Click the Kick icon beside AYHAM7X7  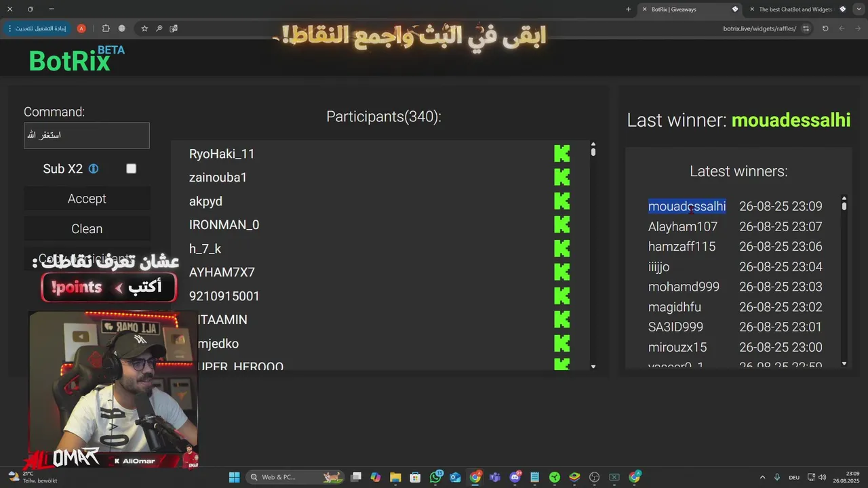tap(561, 272)
